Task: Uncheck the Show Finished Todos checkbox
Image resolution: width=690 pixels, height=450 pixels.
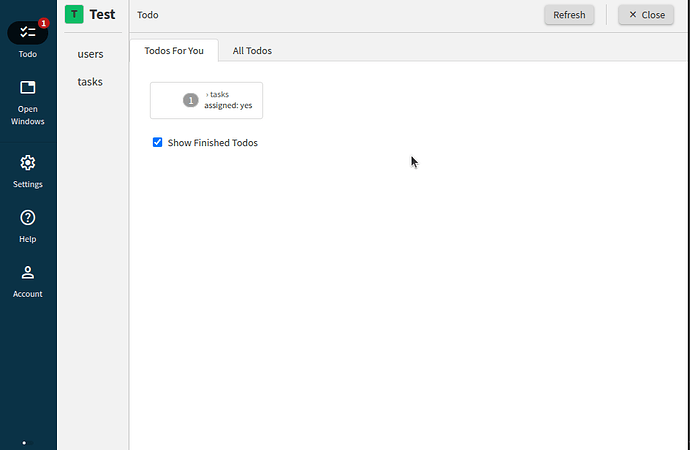Action: point(157,143)
